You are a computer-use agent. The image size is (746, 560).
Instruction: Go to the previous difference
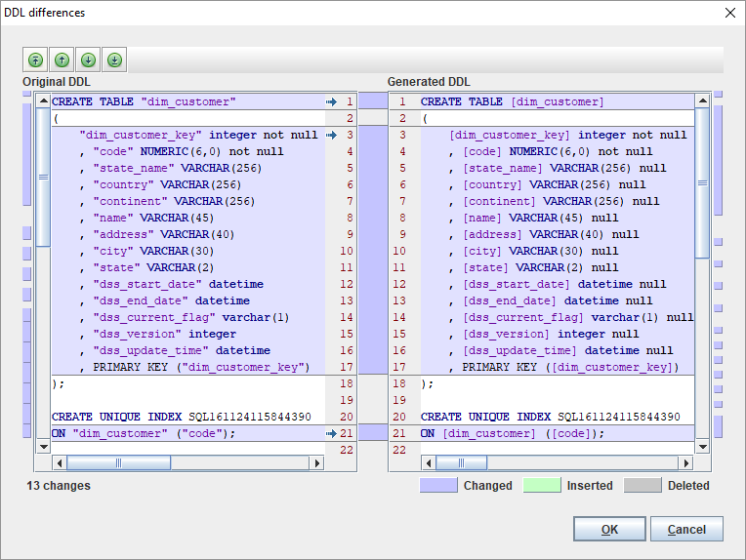click(62, 60)
